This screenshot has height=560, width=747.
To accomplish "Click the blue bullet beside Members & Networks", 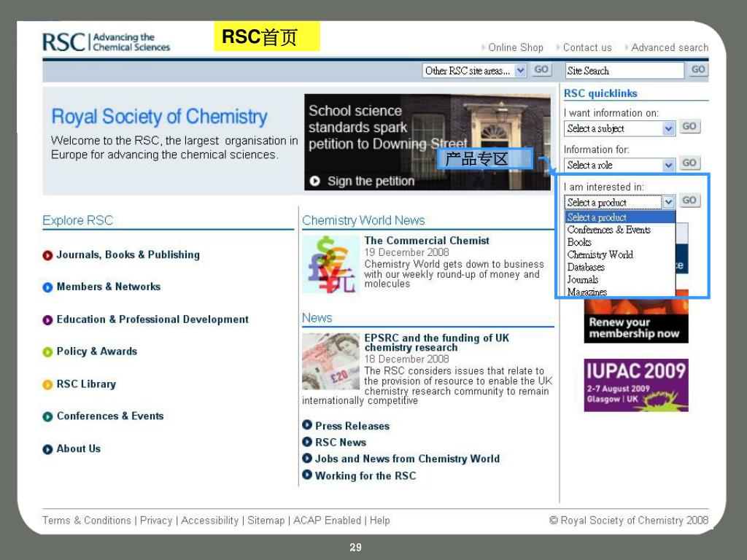I will pos(47,287).
